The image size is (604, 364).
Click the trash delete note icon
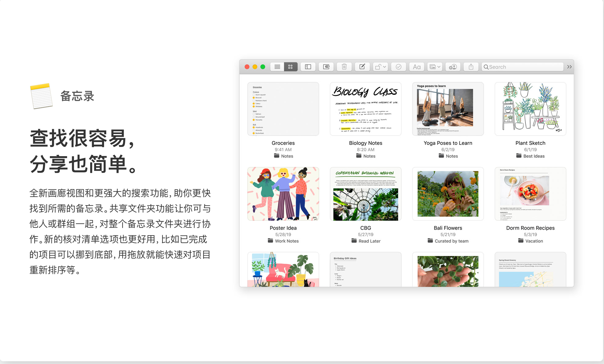tap(344, 67)
